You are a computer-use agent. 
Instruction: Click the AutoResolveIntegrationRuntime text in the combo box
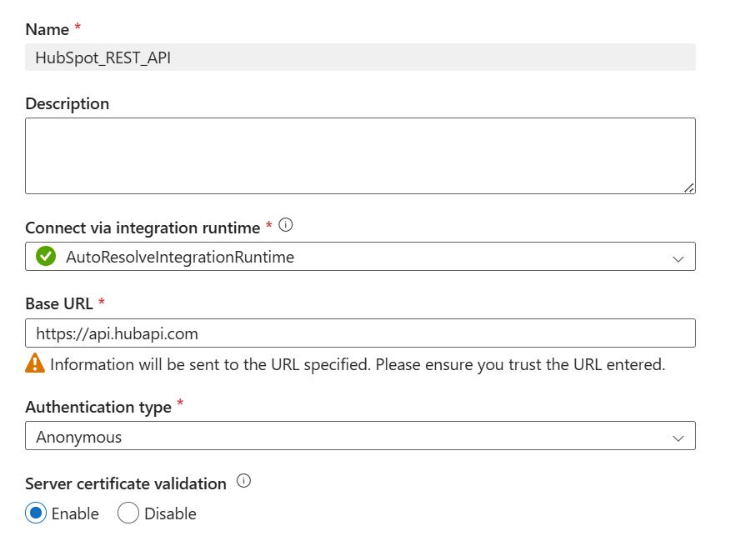tap(179, 258)
